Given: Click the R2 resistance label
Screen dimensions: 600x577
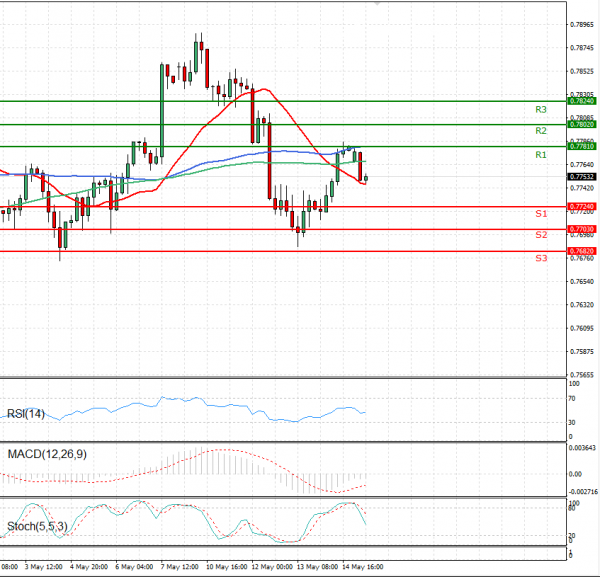Looking at the screenshot, I should click(x=541, y=131).
